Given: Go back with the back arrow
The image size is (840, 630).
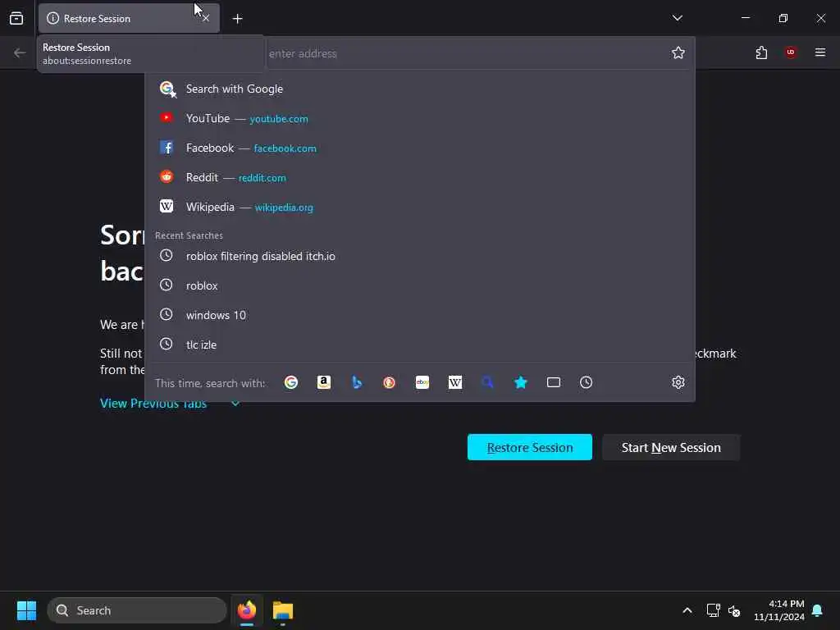Looking at the screenshot, I should [20, 52].
